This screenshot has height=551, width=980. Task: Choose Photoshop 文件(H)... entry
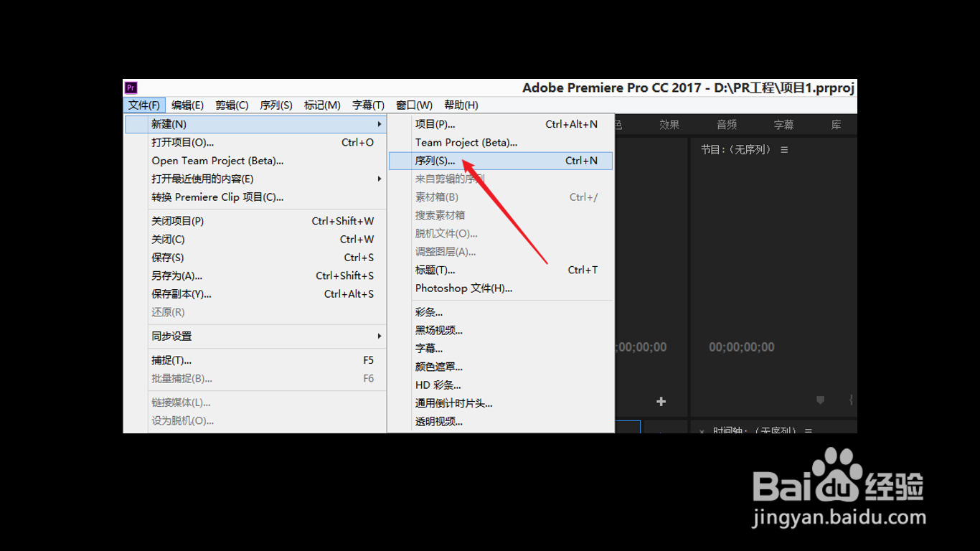point(501,288)
